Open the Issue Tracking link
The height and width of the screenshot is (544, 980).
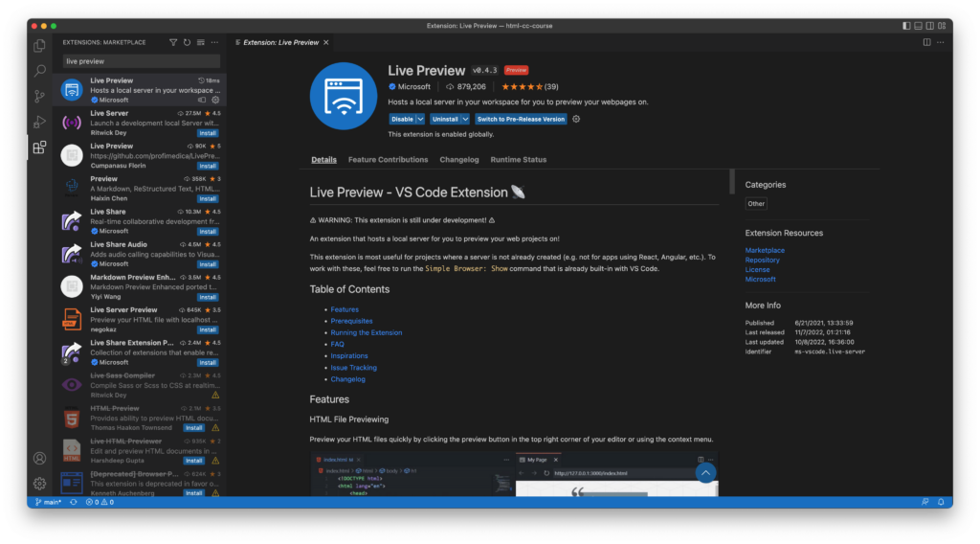coord(354,368)
